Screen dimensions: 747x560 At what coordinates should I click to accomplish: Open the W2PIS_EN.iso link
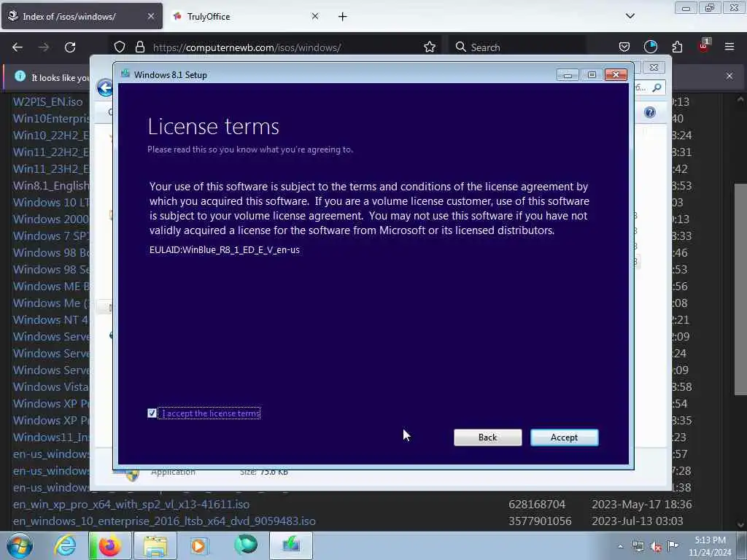[47, 101]
